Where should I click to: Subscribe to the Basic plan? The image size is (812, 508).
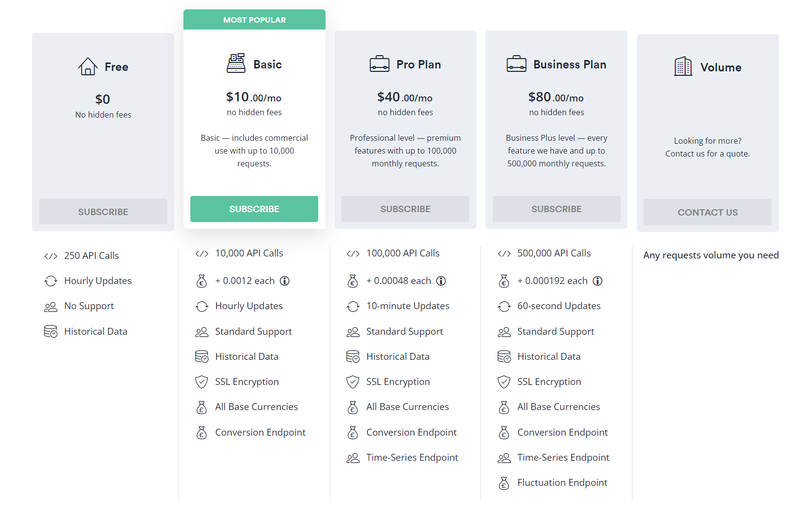click(254, 209)
